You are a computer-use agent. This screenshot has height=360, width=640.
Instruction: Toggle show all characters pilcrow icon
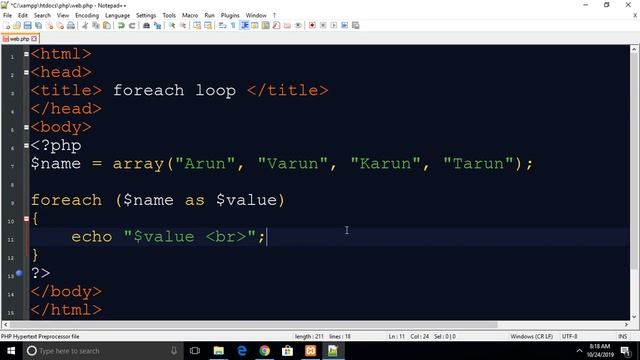point(233,25)
